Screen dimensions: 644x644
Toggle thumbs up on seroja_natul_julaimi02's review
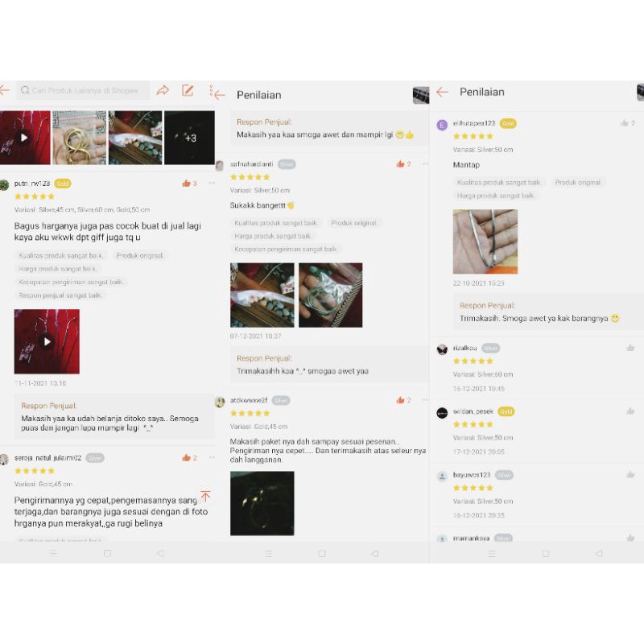point(186,457)
